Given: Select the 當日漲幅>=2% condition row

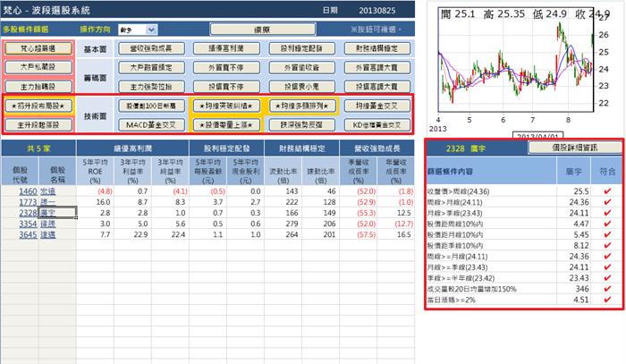Looking at the screenshot, I should click(524, 300).
